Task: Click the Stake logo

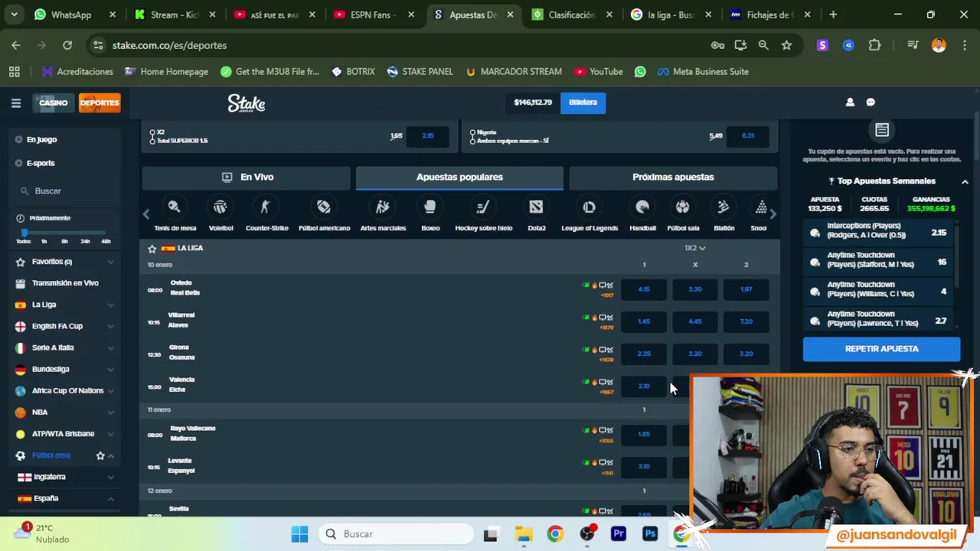Action: coord(247,103)
